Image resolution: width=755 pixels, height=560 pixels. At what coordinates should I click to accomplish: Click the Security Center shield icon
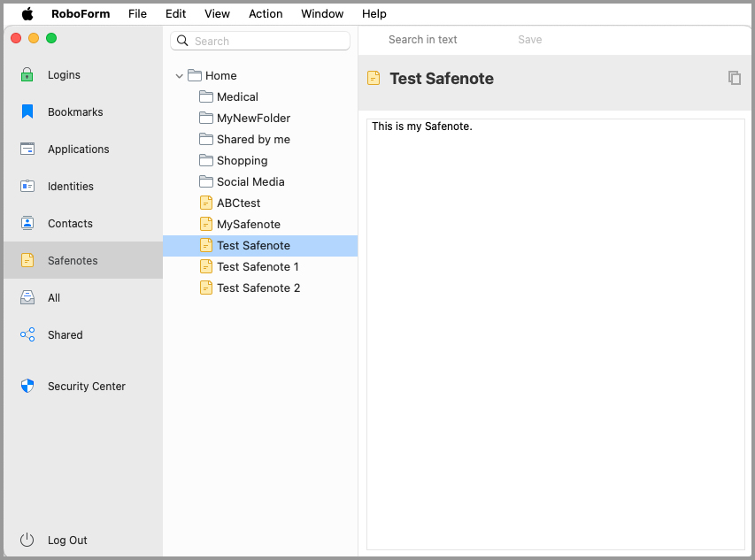[27, 386]
